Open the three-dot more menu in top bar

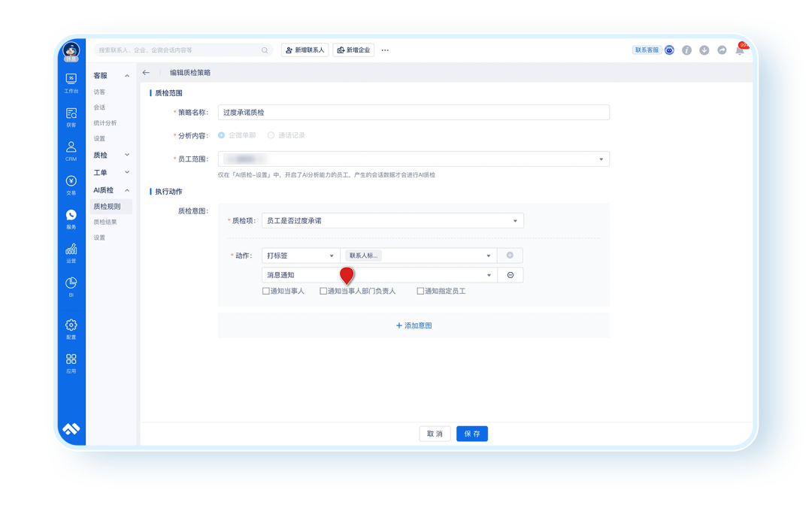tap(385, 50)
